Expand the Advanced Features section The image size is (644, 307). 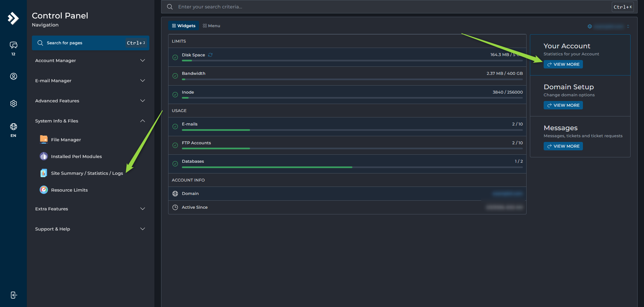tap(91, 101)
